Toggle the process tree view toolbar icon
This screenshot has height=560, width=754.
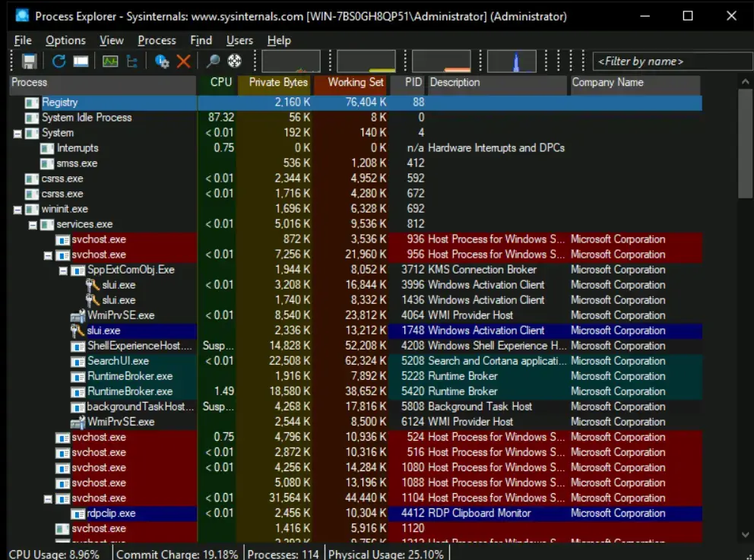pos(131,61)
